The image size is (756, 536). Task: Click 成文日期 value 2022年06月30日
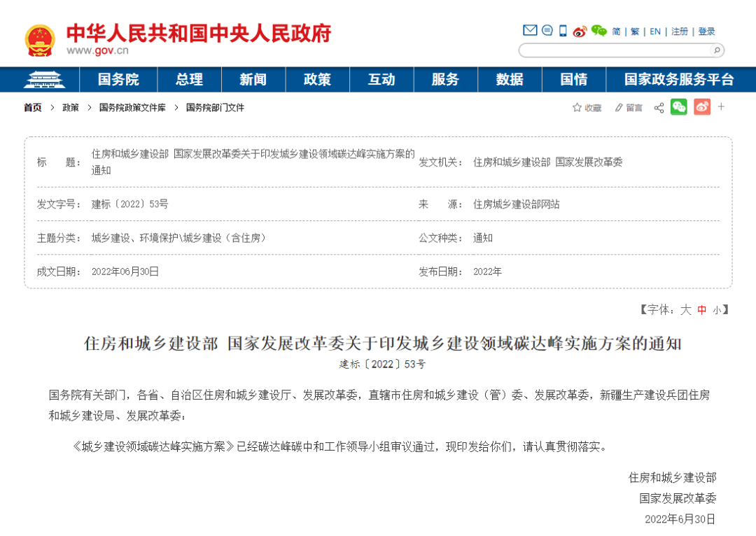click(125, 271)
